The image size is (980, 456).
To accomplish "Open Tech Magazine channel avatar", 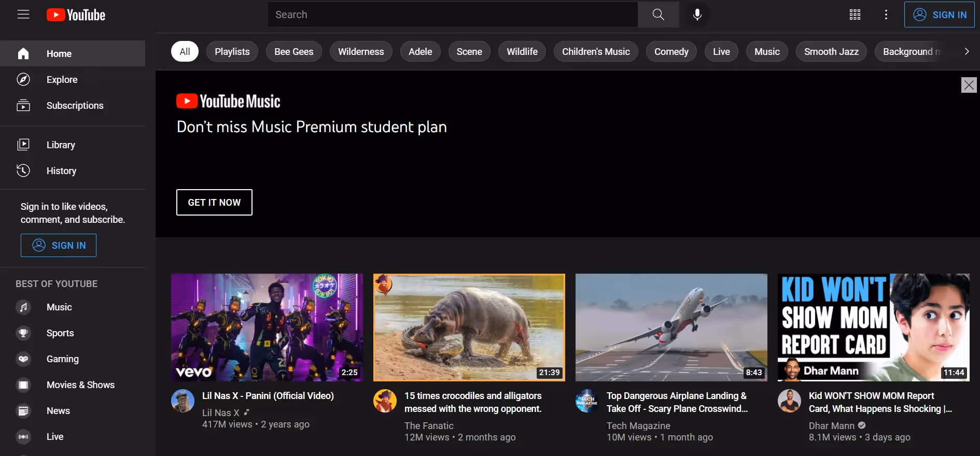I will (x=587, y=401).
